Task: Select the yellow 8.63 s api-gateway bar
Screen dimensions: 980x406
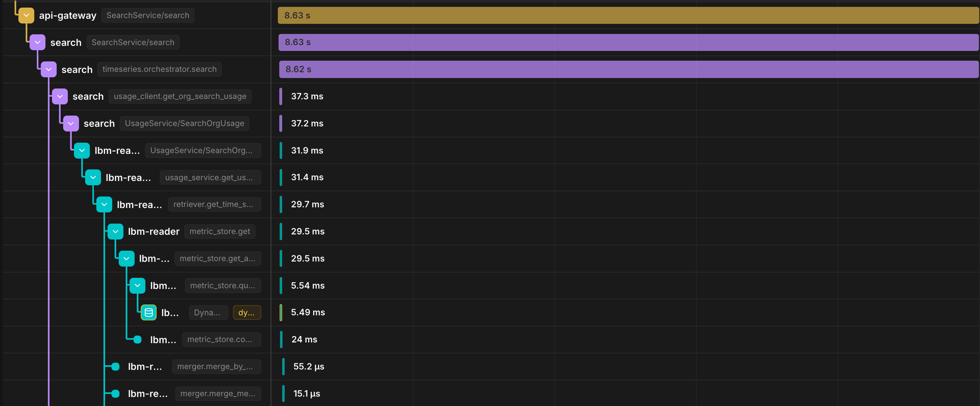Action: [x=628, y=16]
